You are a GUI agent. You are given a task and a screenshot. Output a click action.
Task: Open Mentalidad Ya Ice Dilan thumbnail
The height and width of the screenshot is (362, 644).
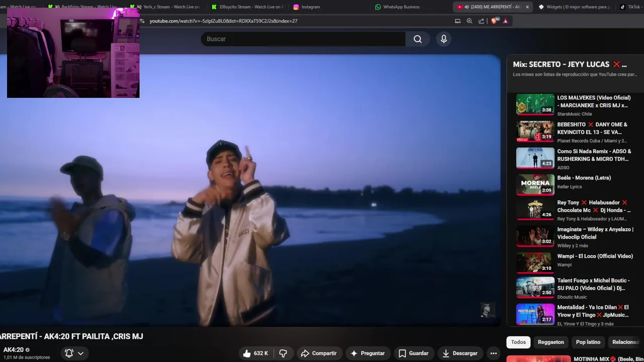[535, 313]
